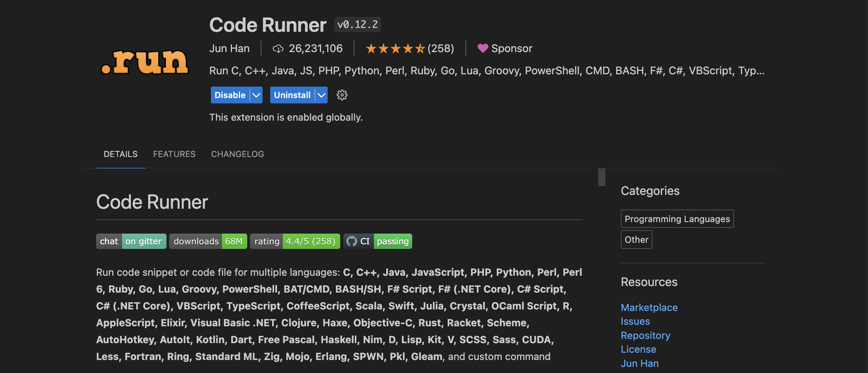Click the Resources heading
Screen dimensions: 868x373
coord(649,282)
